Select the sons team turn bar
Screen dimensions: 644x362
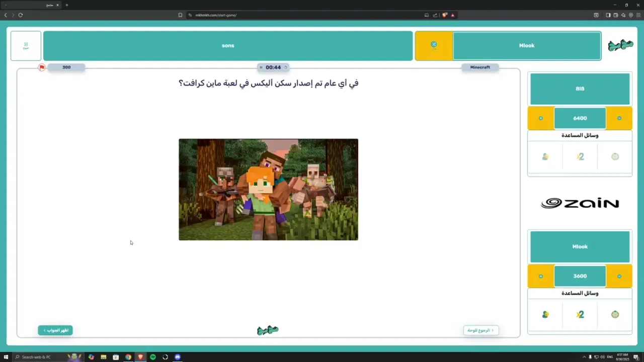(228, 46)
